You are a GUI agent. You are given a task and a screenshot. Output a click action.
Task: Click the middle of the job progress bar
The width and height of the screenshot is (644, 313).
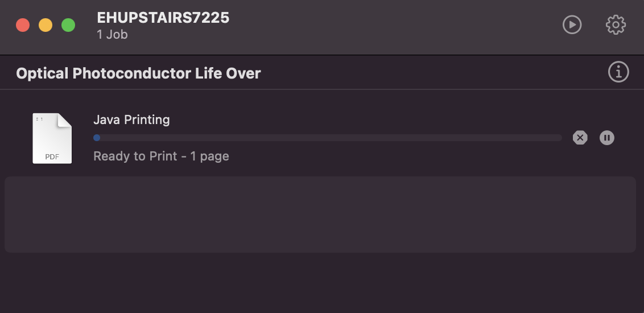328,138
